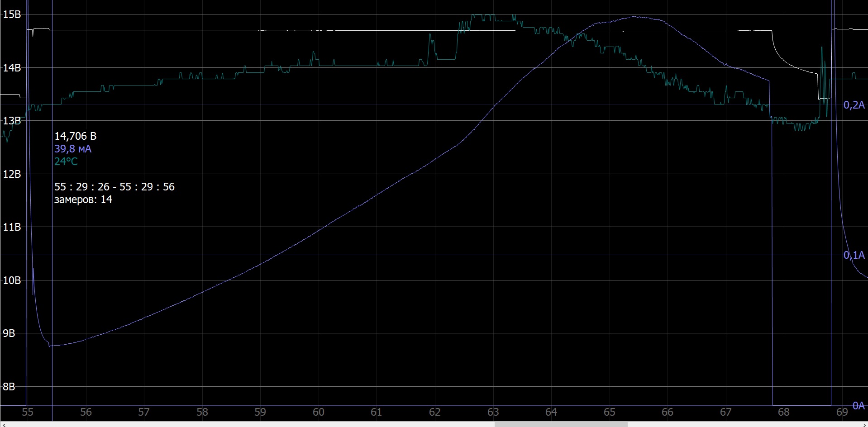Image resolution: width=868 pixels, height=427 pixels.
Task: Click the 0,2A label on current axis
Action: click(x=854, y=105)
